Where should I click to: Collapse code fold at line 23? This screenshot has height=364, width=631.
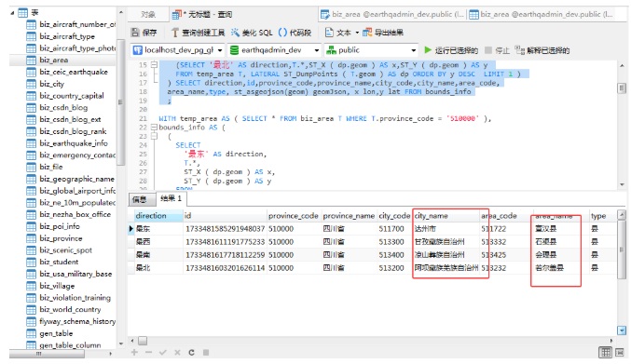tap(154, 136)
